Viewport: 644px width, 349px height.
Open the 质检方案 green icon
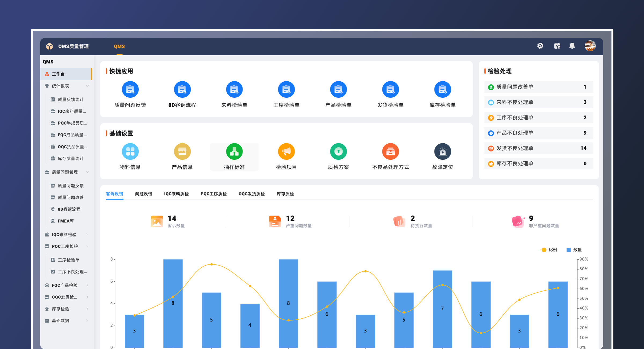pyautogui.click(x=338, y=151)
